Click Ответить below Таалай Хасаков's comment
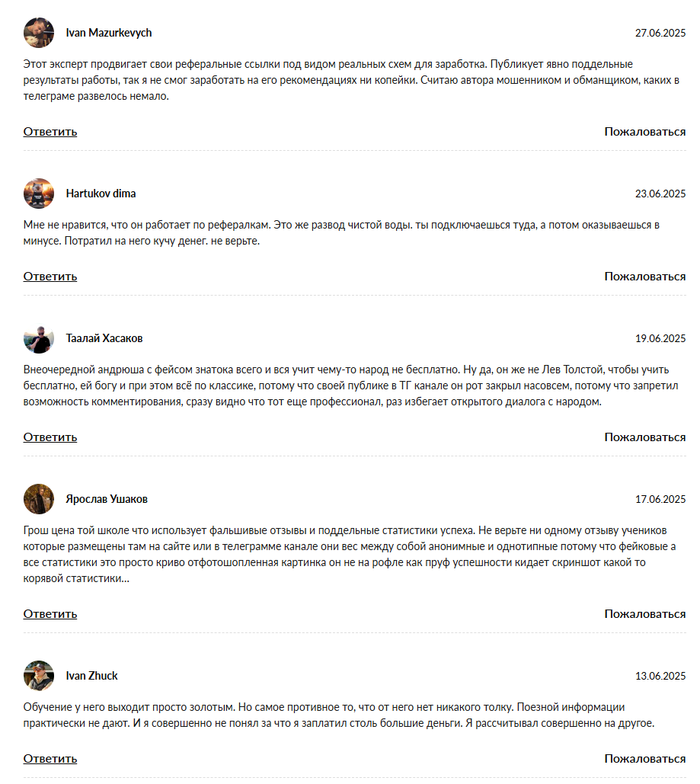This screenshot has width=700, height=784. point(50,437)
